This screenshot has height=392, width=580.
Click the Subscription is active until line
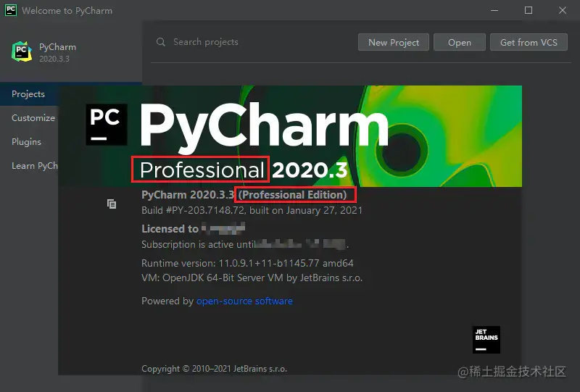pyautogui.click(x=245, y=244)
